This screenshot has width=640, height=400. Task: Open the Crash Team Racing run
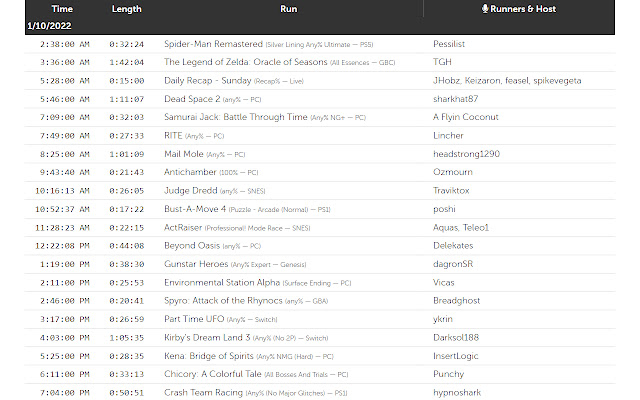pos(204,392)
